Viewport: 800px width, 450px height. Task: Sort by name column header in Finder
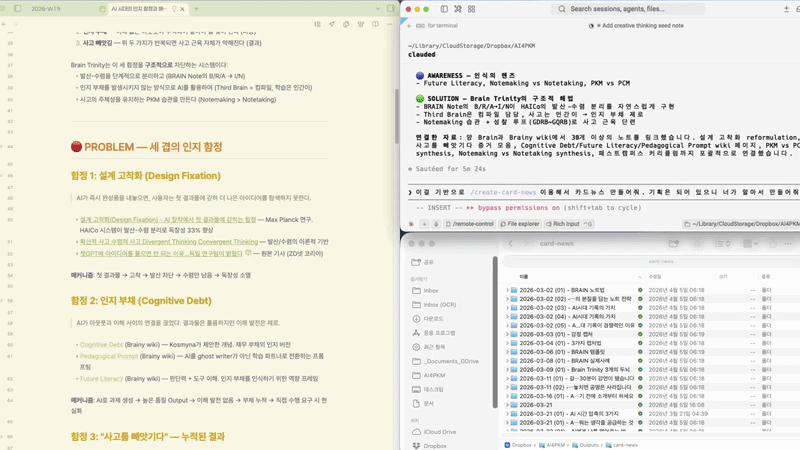click(524, 277)
